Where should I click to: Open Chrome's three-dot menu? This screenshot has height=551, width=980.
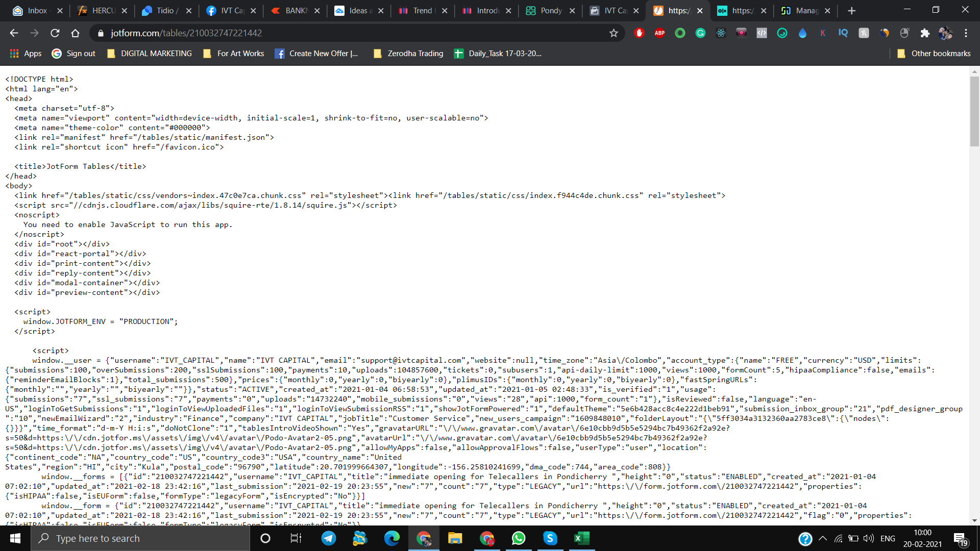coord(966,33)
